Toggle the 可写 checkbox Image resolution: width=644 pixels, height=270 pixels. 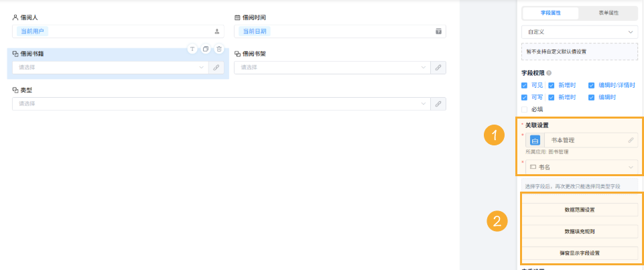[524, 98]
